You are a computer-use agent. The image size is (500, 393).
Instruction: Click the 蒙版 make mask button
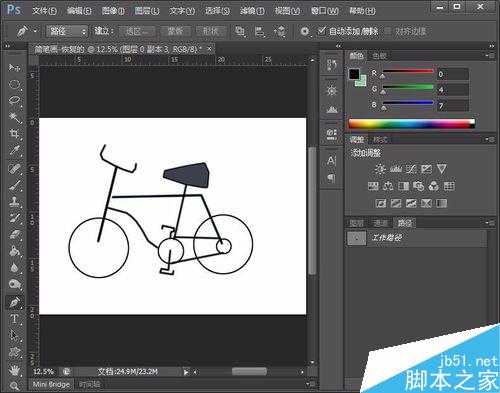click(175, 32)
